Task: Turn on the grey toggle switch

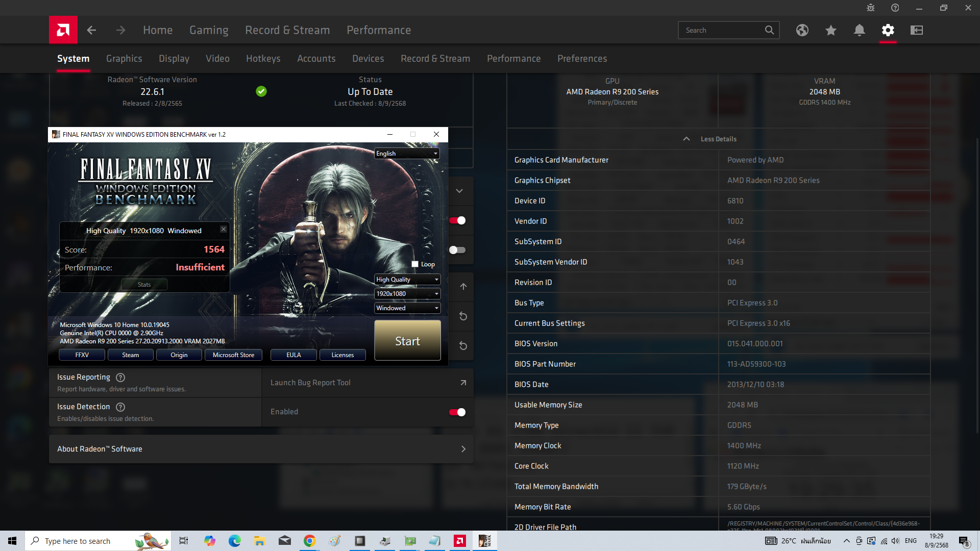Action: (457, 250)
